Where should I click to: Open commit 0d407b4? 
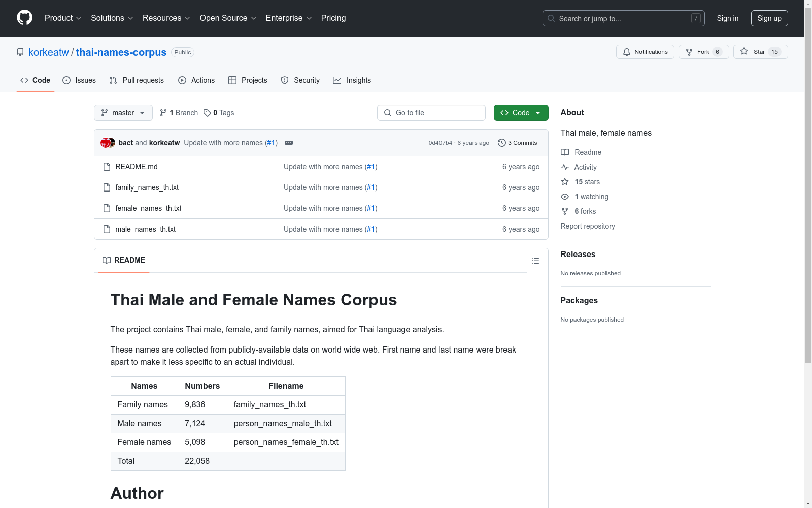440,143
